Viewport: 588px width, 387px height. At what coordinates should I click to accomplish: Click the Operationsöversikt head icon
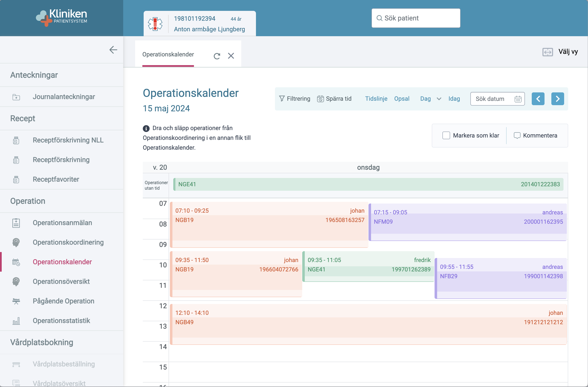16,282
